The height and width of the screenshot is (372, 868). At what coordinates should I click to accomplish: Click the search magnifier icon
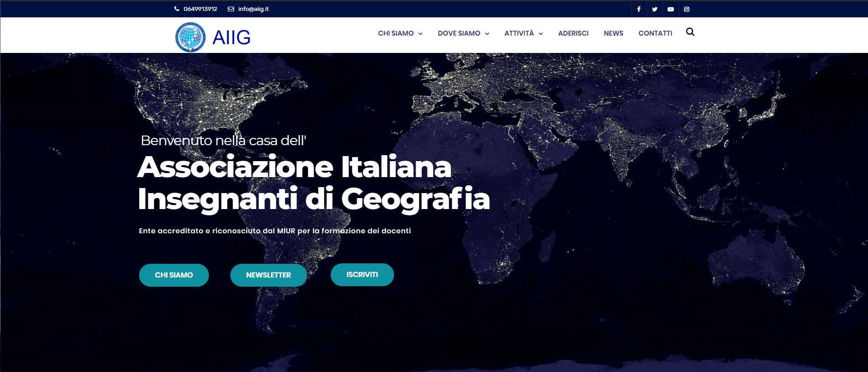(x=690, y=32)
